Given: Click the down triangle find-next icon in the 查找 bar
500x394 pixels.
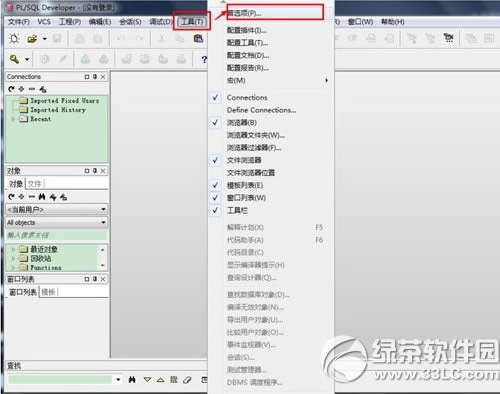Looking at the screenshot, I should point(147,380).
